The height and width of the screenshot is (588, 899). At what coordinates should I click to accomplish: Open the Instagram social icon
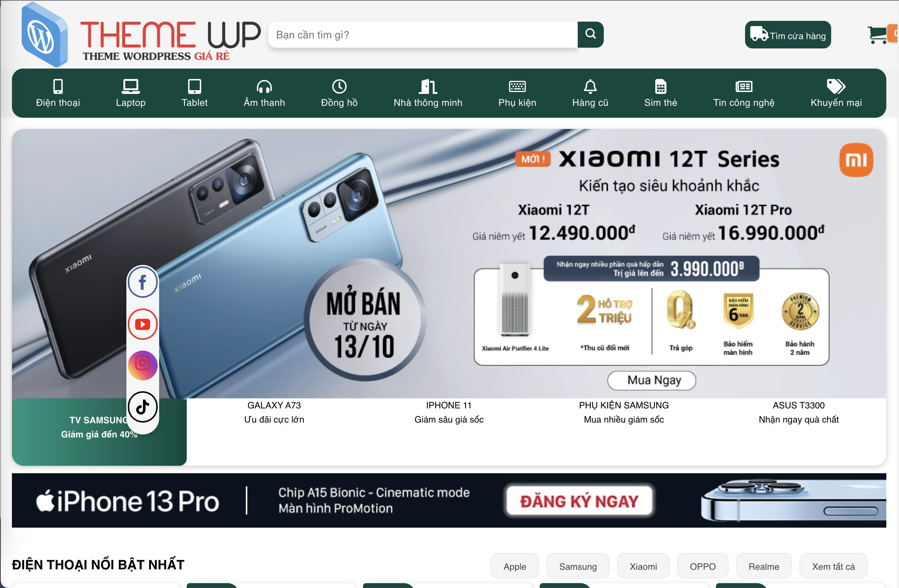point(142,365)
